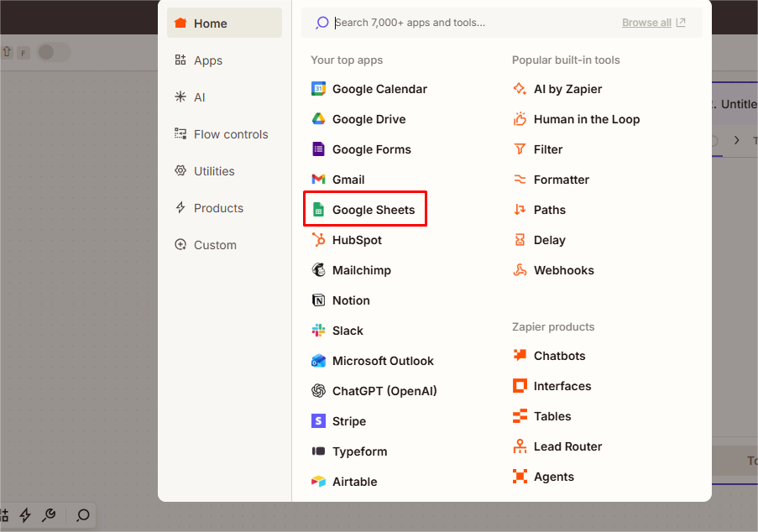The image size is (758, 532).
Task: Click the Stripe app icon
Action: click(x=318, y=421)
